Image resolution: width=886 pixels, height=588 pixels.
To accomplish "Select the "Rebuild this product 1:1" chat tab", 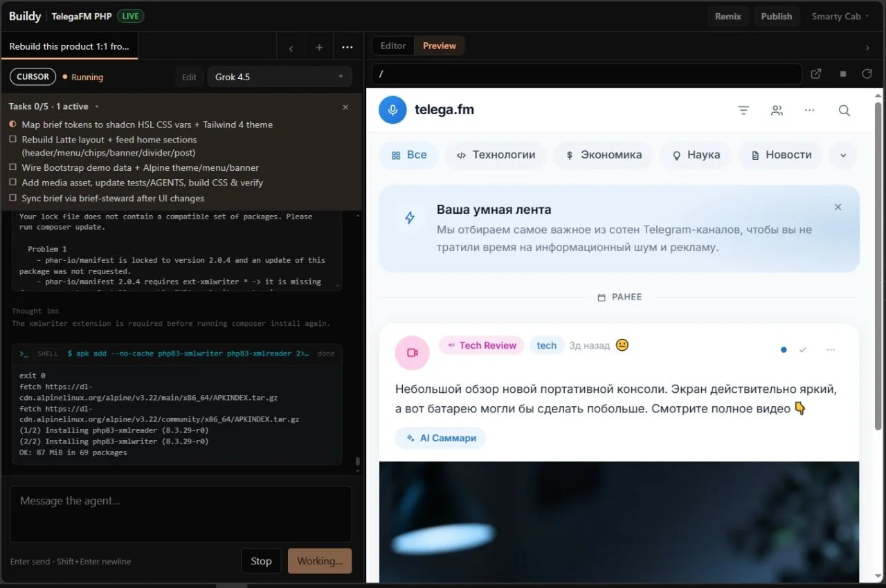I will (x=69, y=47).
